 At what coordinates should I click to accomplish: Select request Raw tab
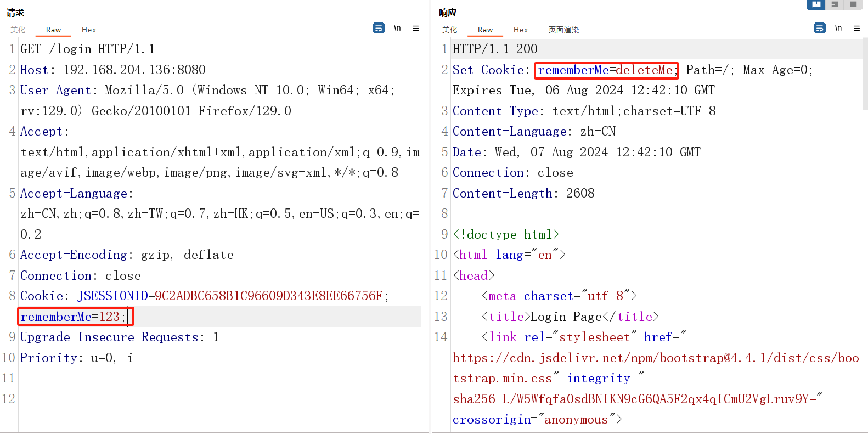click(x=54, y=30)
